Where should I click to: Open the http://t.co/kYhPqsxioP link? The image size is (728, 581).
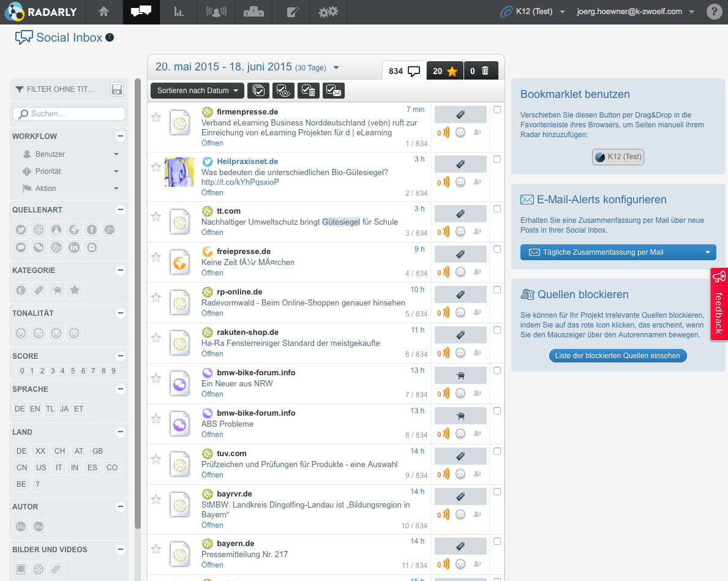240,182
